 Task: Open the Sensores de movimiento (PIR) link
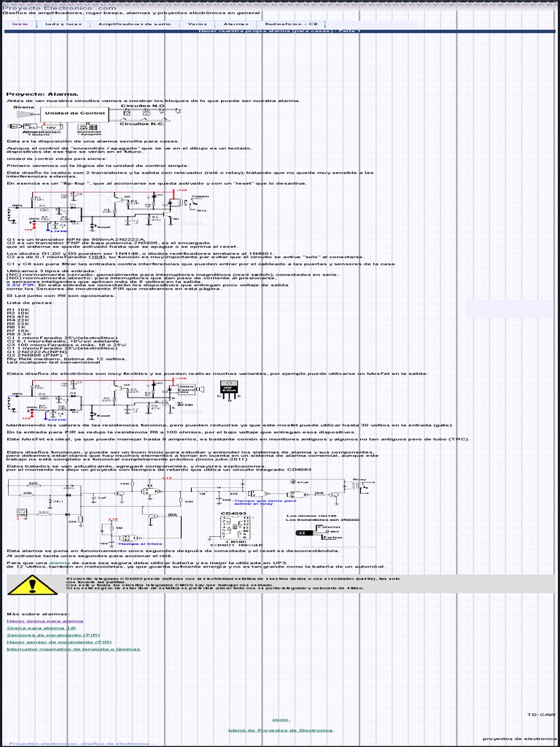click(53, 635)
